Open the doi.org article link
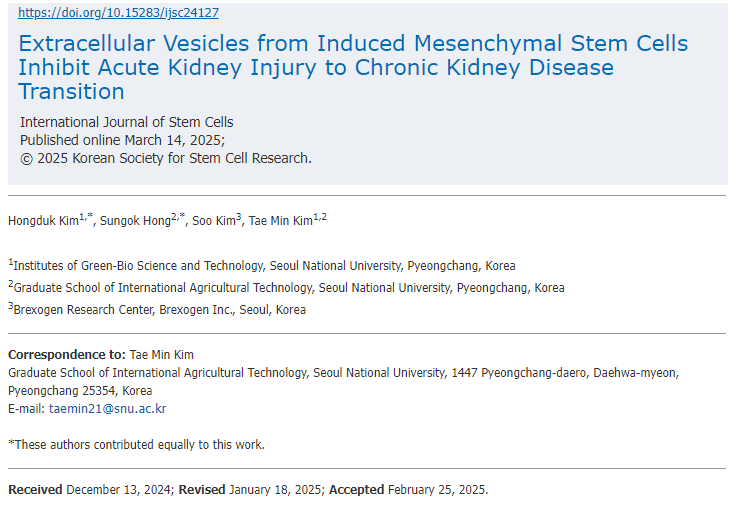The image size is (736, 508). pos(118,13)
